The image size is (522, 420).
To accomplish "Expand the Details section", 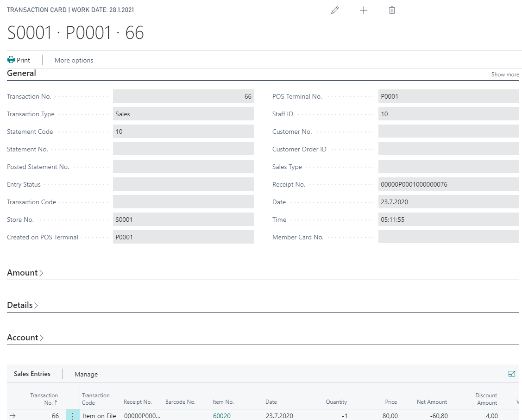I will pyautogui.click(x=23, y=305).
